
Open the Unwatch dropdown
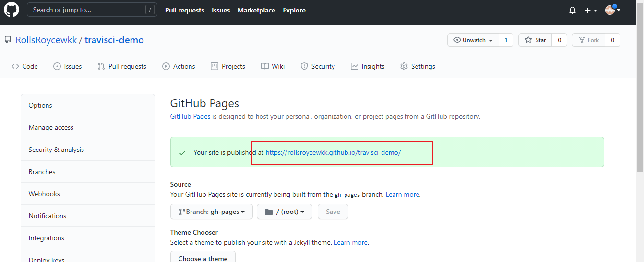pos(473,40)
